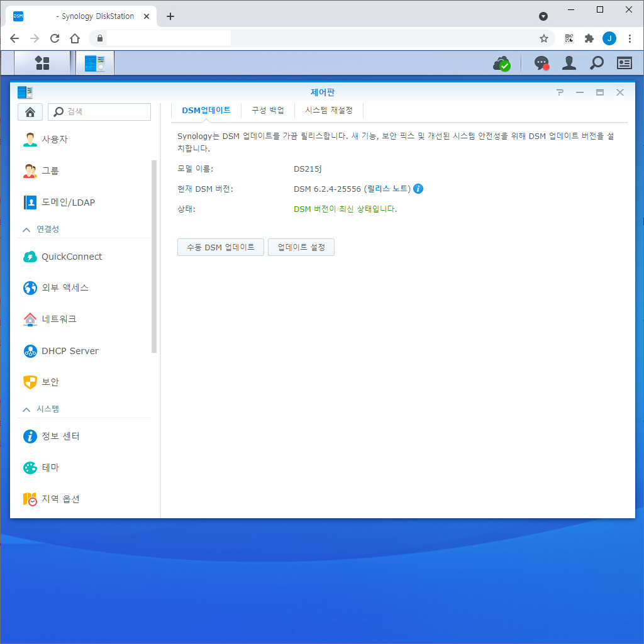Image resolution: width=644 pixels, height=644 pixels.
Task: Click the browser home button
Action: click(75, 38)
